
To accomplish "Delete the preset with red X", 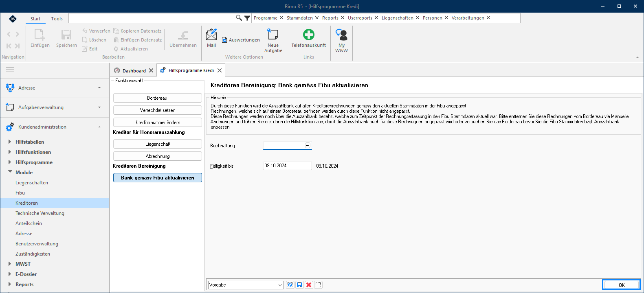I will tap(309, 285).
